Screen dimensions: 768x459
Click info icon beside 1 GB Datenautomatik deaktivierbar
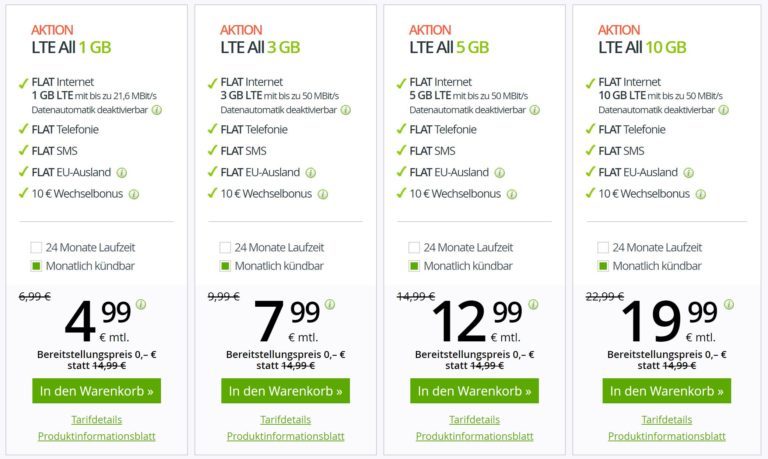[156, 110]
